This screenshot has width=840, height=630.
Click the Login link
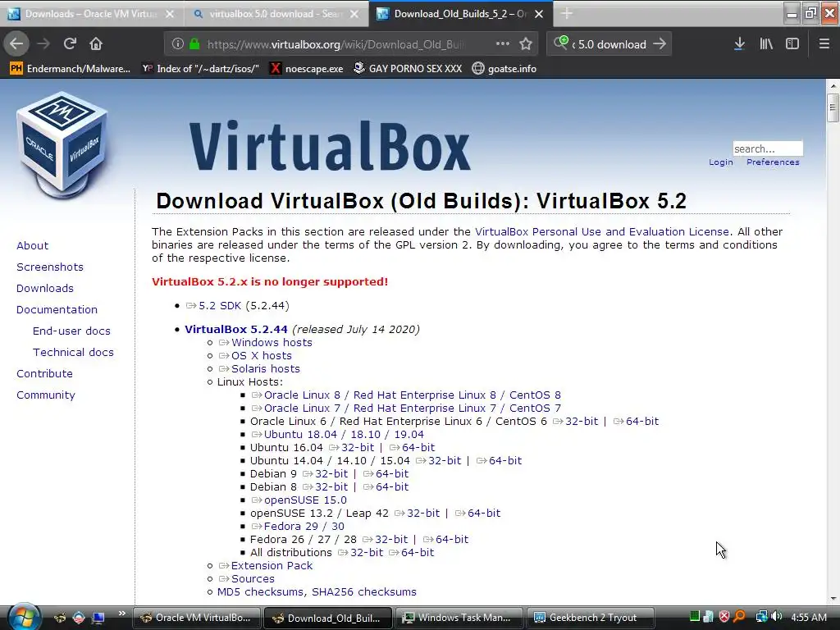[x=720, y=162]
